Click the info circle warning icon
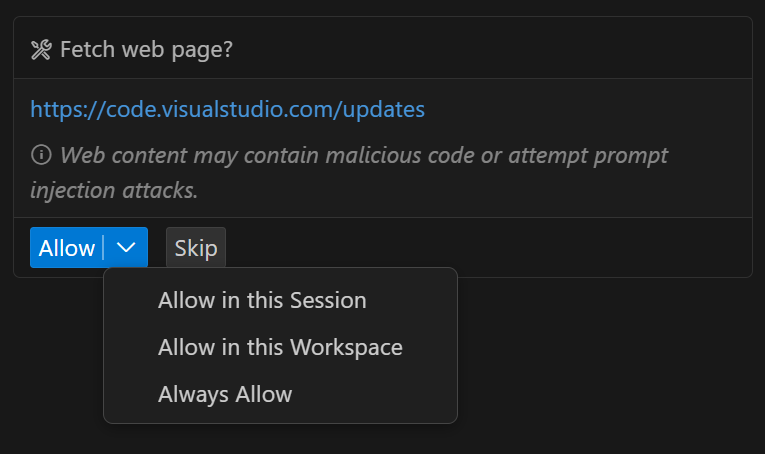Image resolution: width=765 pixels, height=454 pixels. coord(41,155)
